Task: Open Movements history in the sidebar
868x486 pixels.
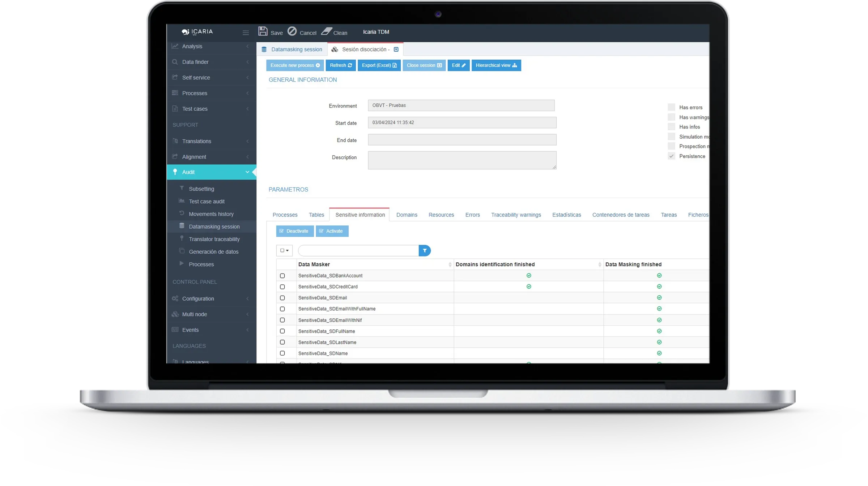Action: pyautogui.click(x=211, y=214)
